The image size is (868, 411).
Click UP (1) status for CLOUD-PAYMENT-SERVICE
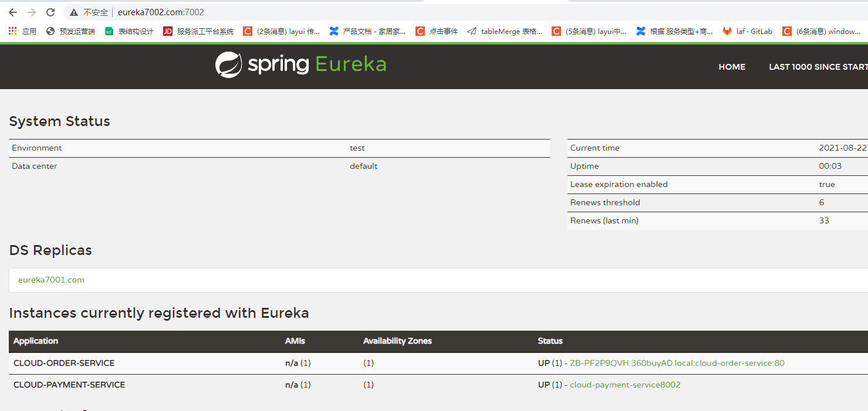coord(550,385)
